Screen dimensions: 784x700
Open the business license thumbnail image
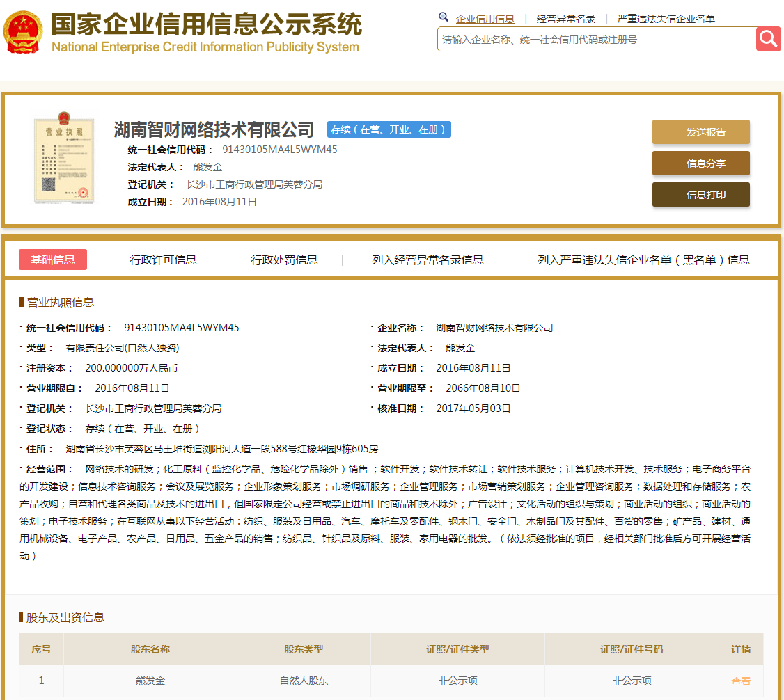coord(54,159)
